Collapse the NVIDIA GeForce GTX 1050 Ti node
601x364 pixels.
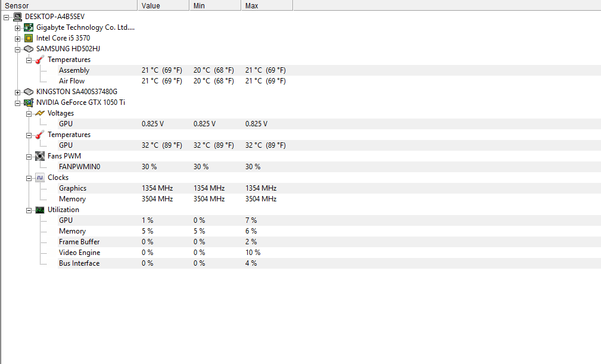(x=18, y=103)
